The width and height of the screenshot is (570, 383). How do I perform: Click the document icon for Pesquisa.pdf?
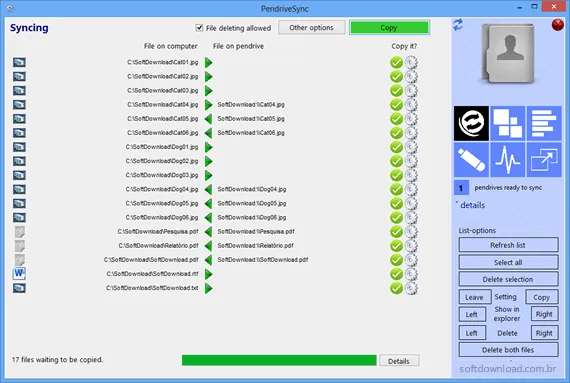pyautogui.click(x=20, y=231)
